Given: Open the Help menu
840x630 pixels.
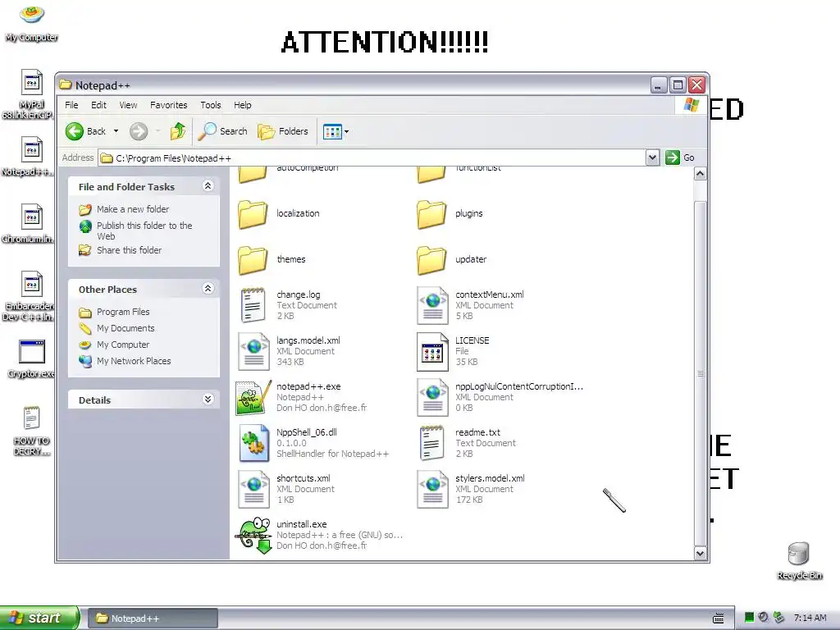Looking at the screenshot, I should 242,105.
